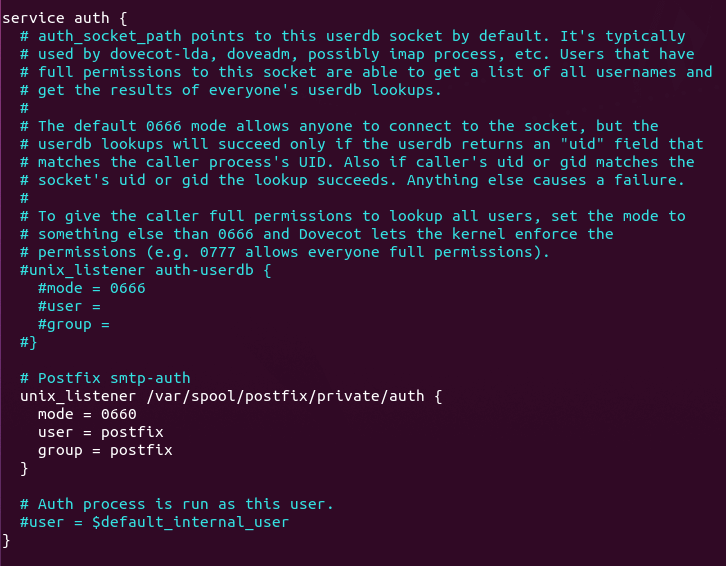
Task: Click the empty '#group =' line
Action: [73, 324]
